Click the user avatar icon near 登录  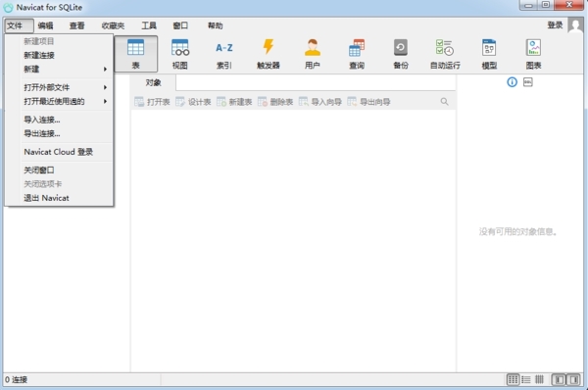pos(575,25)
